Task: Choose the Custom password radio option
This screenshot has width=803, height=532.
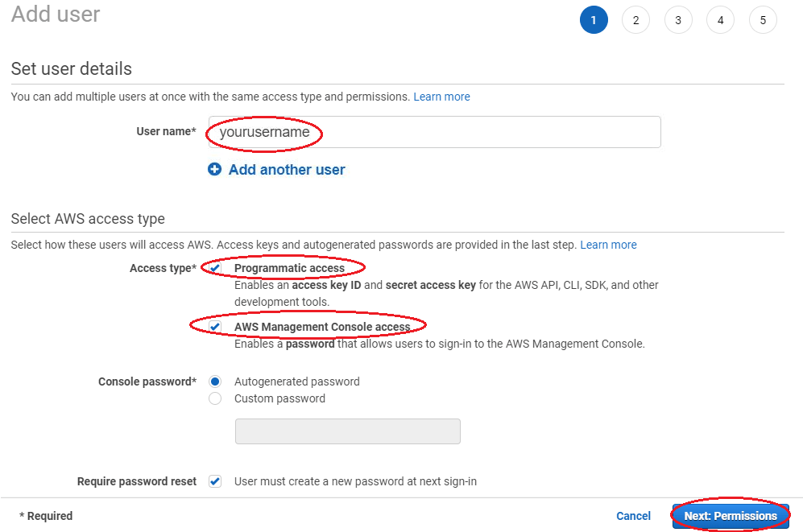Action: pyautogui.click(x=215, y=398)
